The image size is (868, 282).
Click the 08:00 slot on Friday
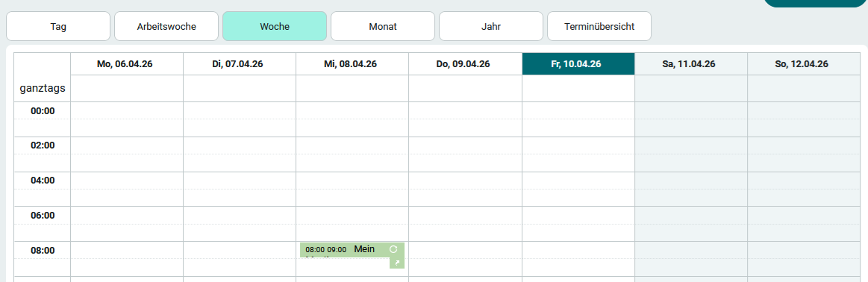[578, 250]
